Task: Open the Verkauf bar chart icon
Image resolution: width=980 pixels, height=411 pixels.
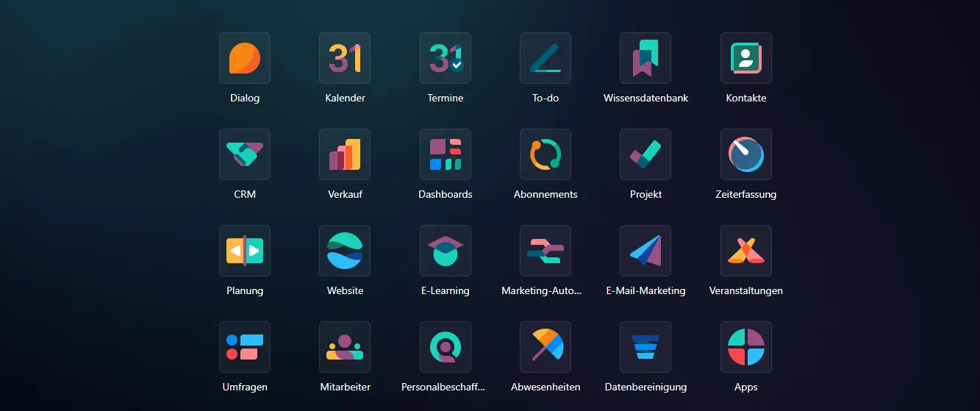Action: coord(345,154)
